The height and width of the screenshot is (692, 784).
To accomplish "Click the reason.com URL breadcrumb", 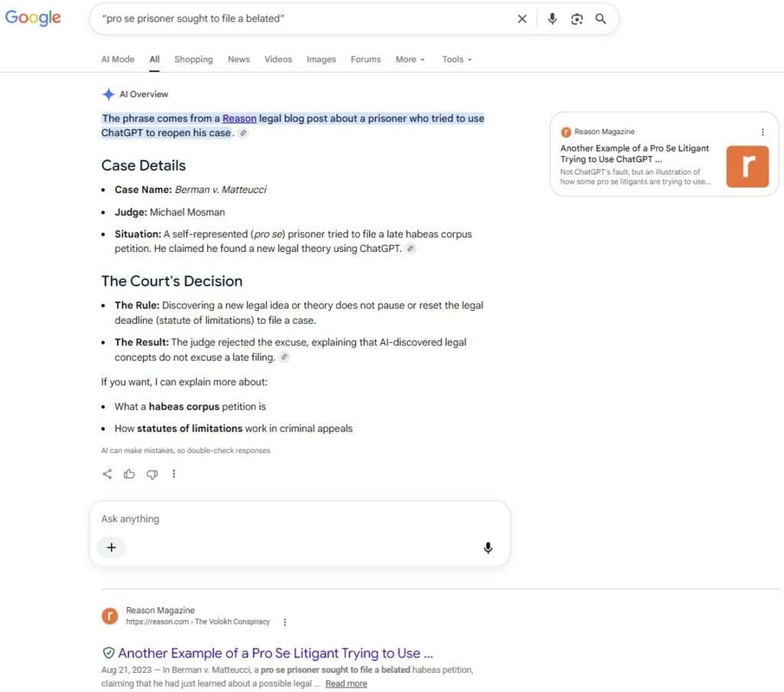I will (198, 622).
